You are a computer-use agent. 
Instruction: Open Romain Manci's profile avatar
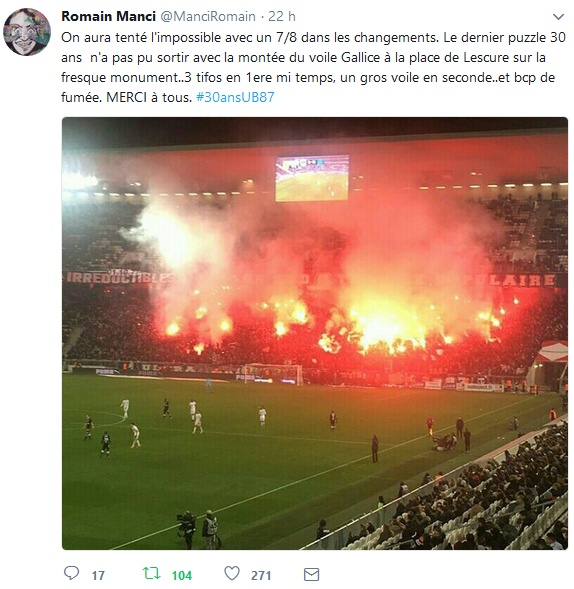tap(27, 32)
